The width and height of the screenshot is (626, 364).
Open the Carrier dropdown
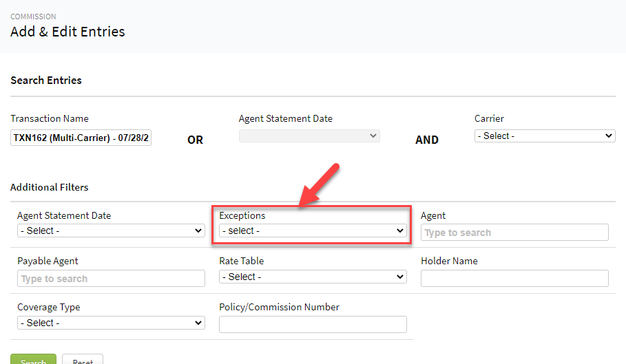click(545, 136)
